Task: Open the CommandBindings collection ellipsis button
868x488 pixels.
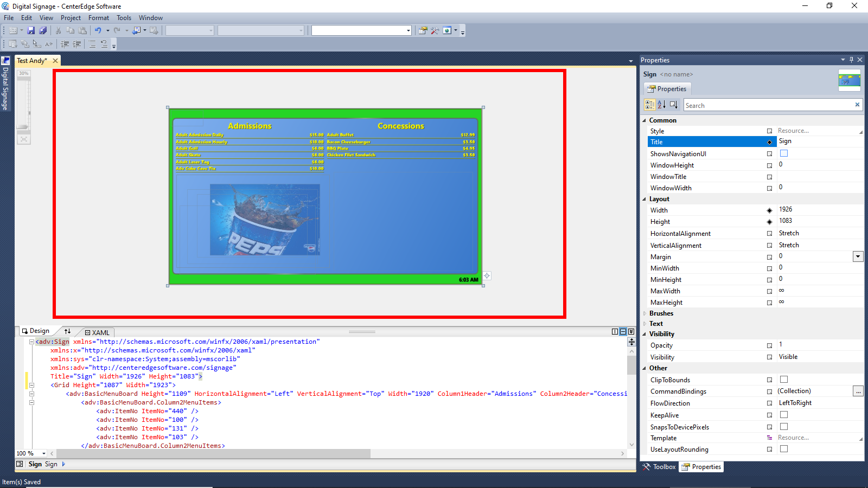Action: pyautogui.click(x=858, y=391)
